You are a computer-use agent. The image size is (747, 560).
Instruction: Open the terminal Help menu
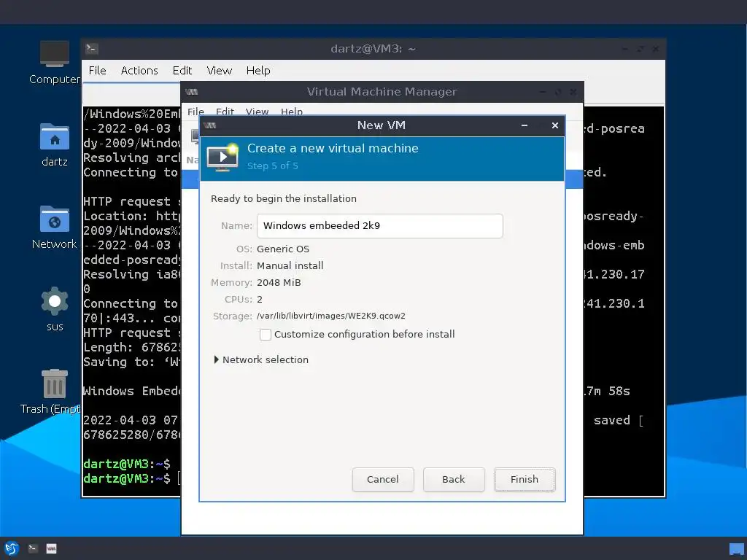pyautogui.click(x=258, y=71)
